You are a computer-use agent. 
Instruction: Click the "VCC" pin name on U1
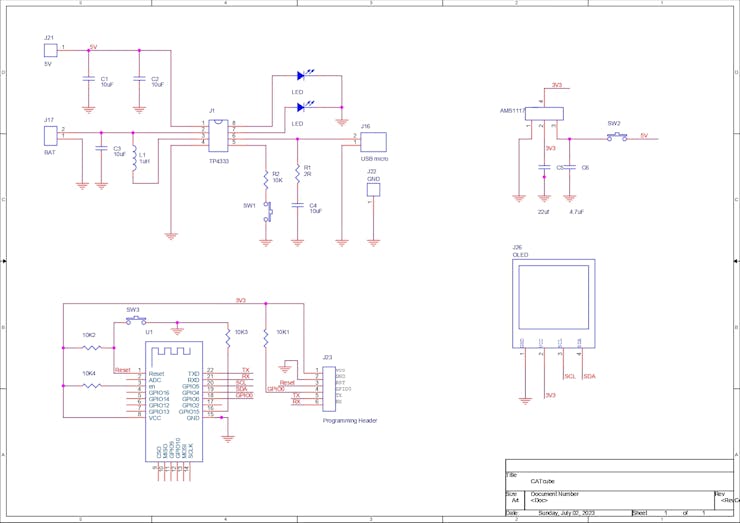click(155, 418)
